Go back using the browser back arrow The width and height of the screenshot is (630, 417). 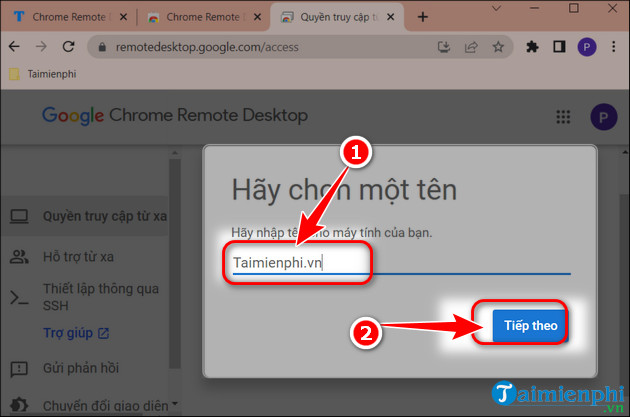point(14,47)
